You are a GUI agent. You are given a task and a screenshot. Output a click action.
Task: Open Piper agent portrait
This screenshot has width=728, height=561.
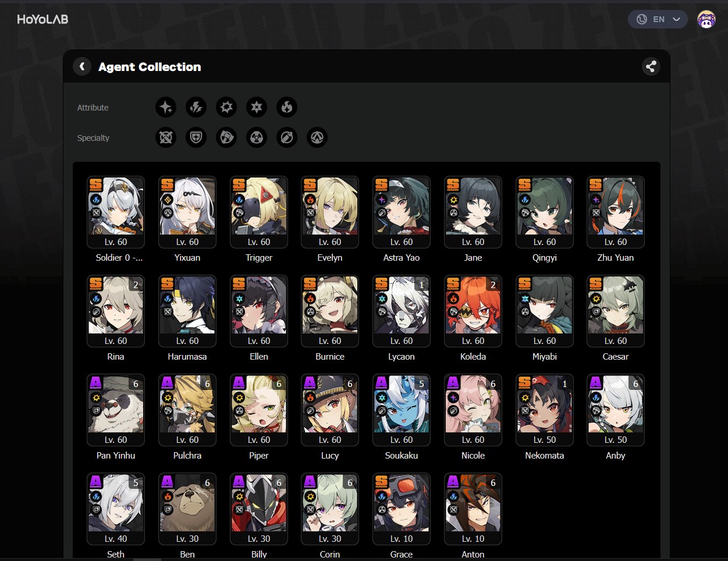(259, 410)
